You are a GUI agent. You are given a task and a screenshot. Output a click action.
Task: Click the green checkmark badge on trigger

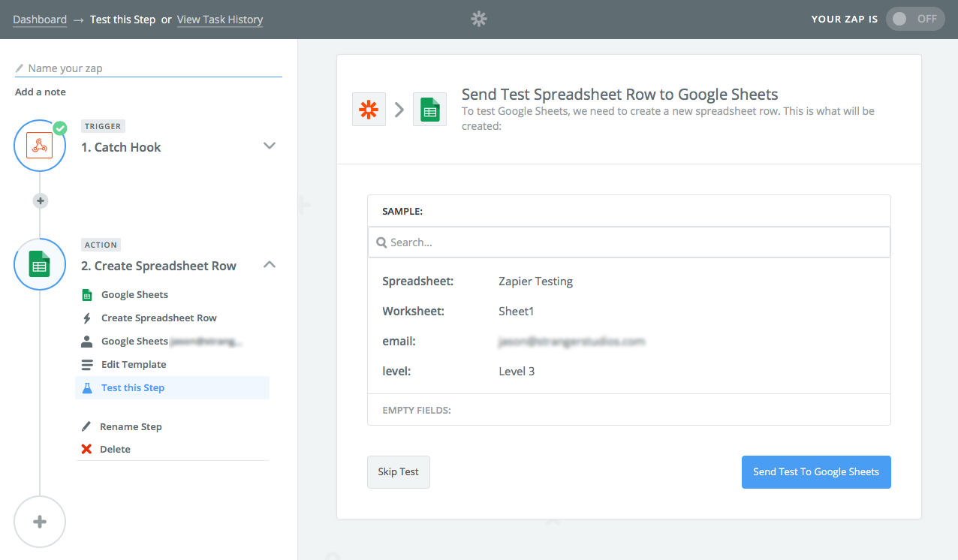pos(60,128)
